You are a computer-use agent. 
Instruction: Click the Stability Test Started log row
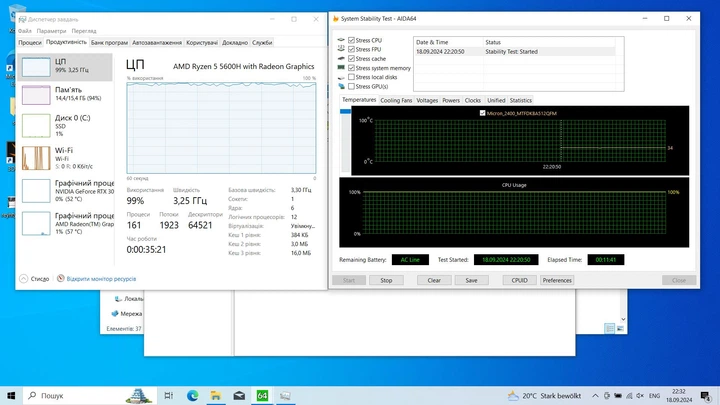click(x=514, y=51)
